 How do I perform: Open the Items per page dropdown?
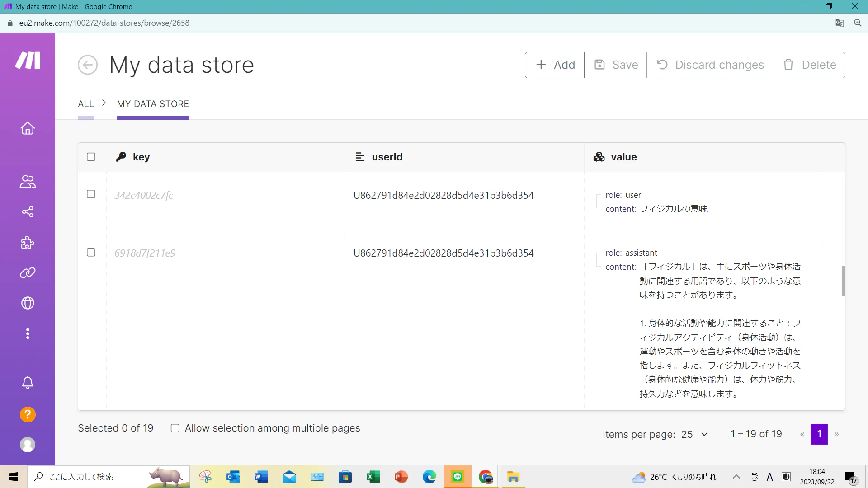[x=694, y=434]
